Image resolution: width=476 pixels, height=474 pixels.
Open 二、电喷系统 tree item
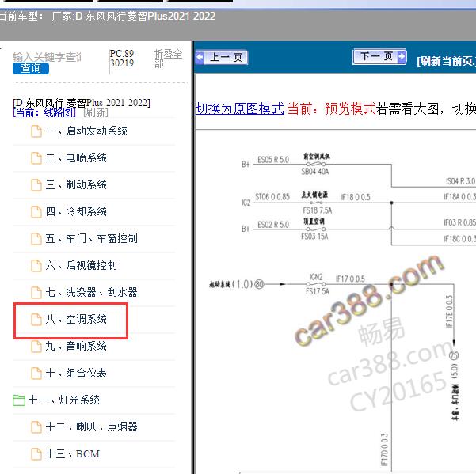pos(76,158)
